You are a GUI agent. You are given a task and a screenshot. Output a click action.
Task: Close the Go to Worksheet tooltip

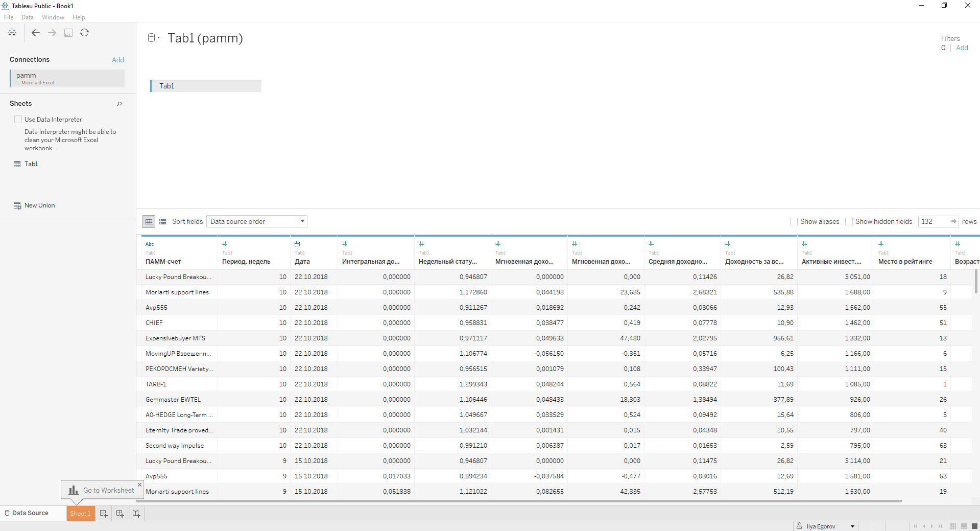click(x=139, y=484)
